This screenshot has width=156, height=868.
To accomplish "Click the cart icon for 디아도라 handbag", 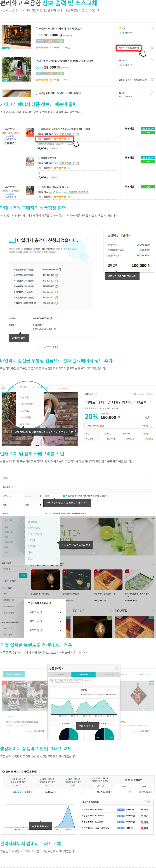I will [152, 47].
